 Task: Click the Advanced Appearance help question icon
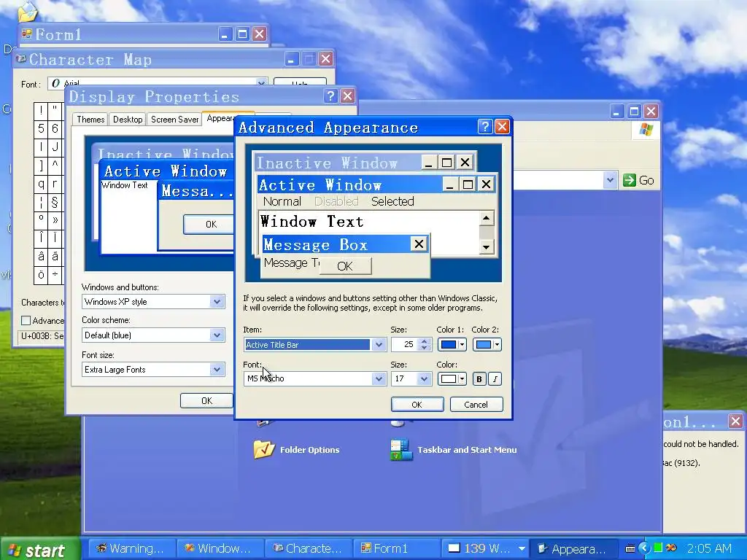pos(484,127)
